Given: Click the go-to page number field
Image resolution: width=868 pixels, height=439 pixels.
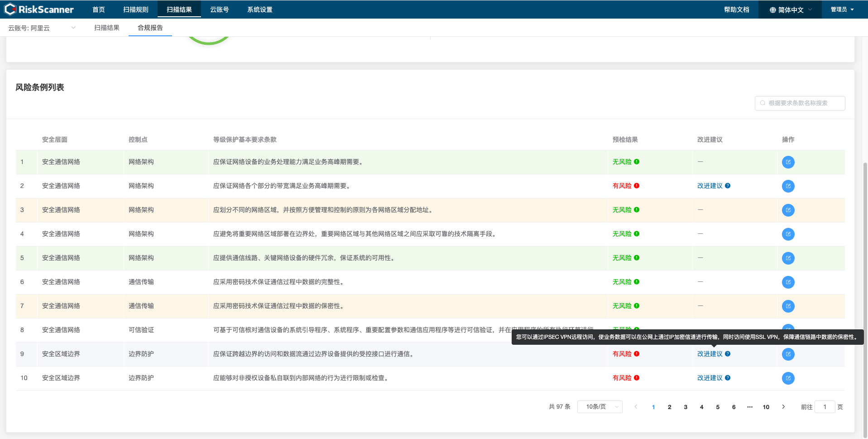Looking at the screenshot, I should coord(825,407).
